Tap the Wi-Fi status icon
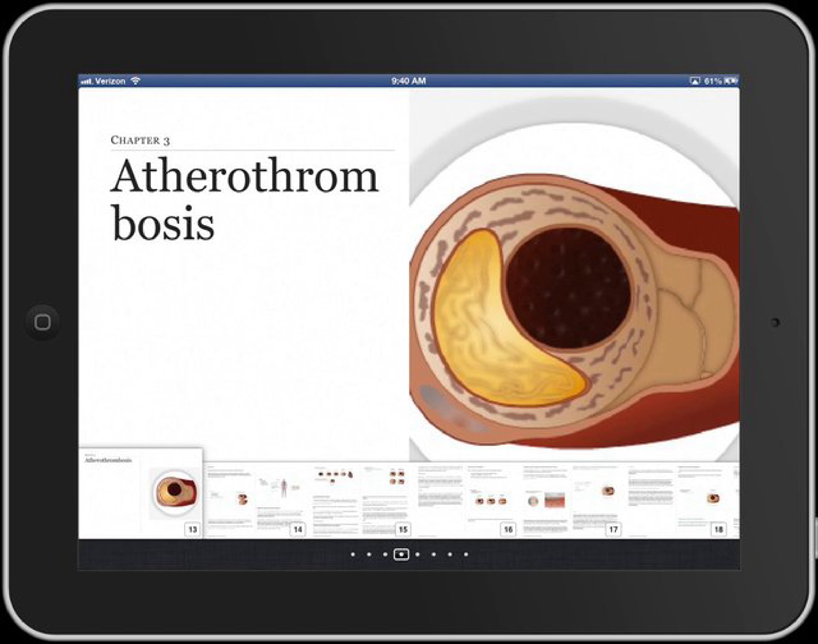This screenshot has width=818, height=644. (x=135, y=81)
